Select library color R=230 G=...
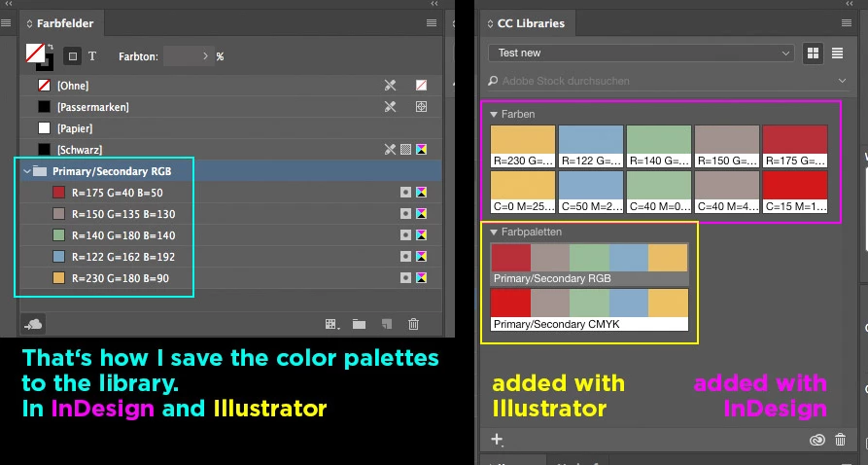This screenshot has width=868, height=465. pyautogui.click(x=523, y=146)
